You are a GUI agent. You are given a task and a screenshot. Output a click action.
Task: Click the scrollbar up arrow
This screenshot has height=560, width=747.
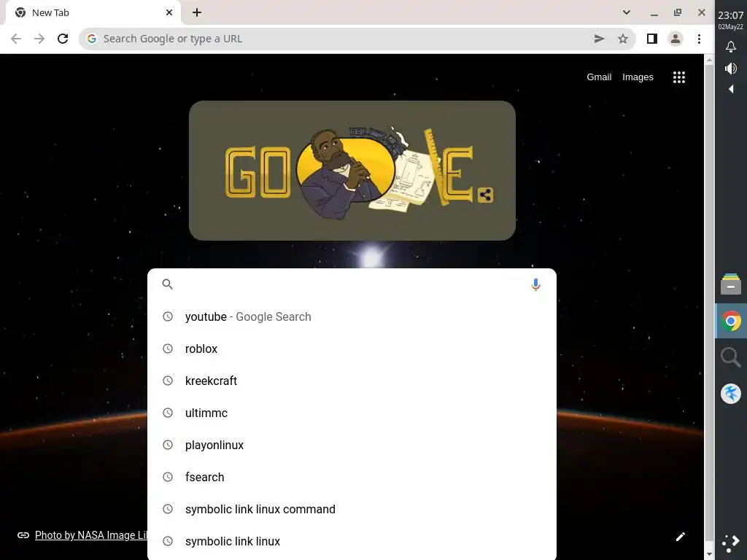pyautogui.click(x=709, y=60)
